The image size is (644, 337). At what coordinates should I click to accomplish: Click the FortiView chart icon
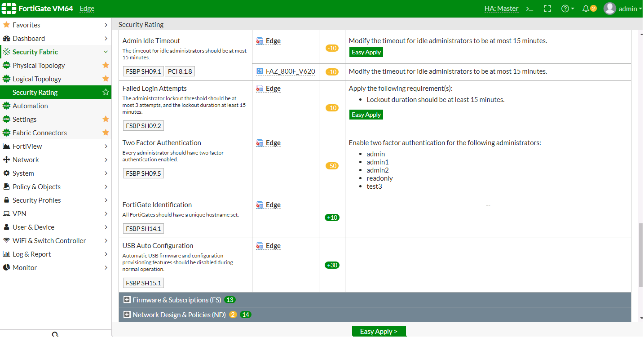point(6,146)
